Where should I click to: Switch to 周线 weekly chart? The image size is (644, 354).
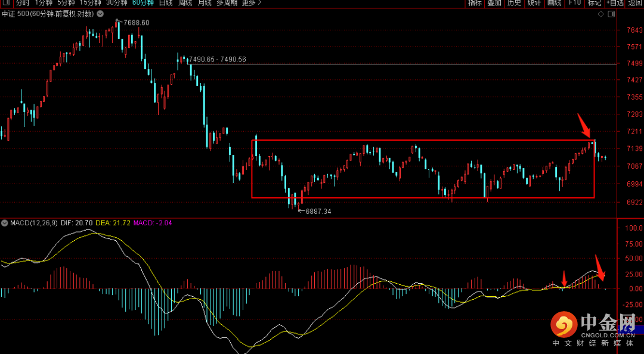tap(185, 3)
